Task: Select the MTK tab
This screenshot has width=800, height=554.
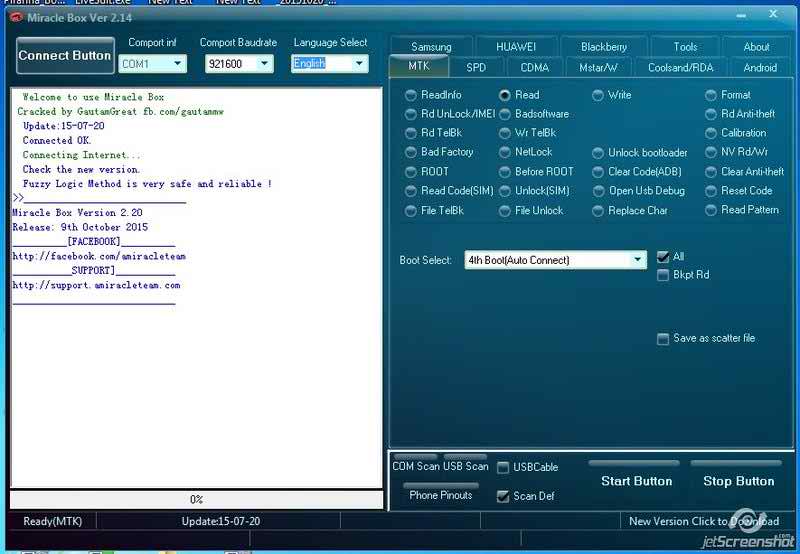Action: pos(419,66)
